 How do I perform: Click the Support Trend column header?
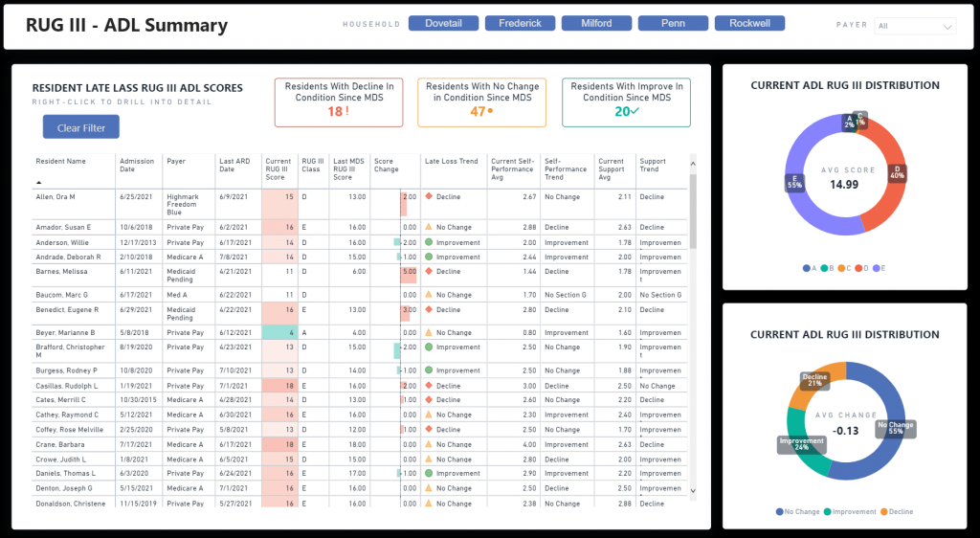(x=653, y=165)
